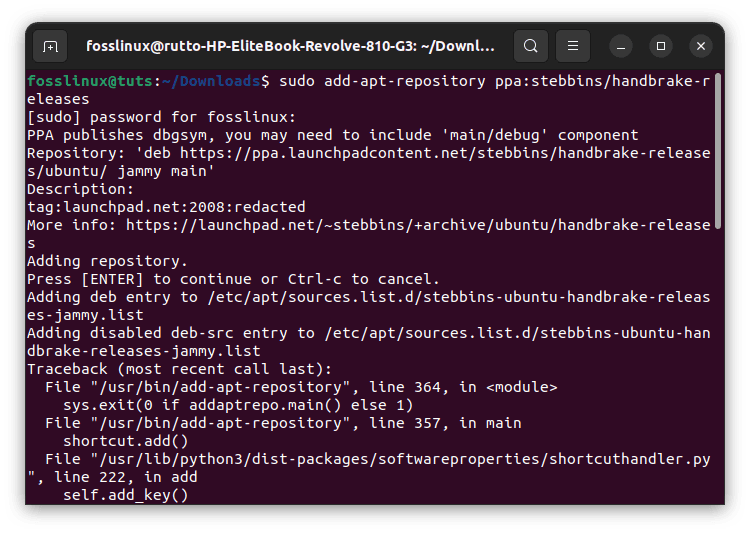Open the terminal search tool
Screen dimensions: 750x533
[530, 46]
